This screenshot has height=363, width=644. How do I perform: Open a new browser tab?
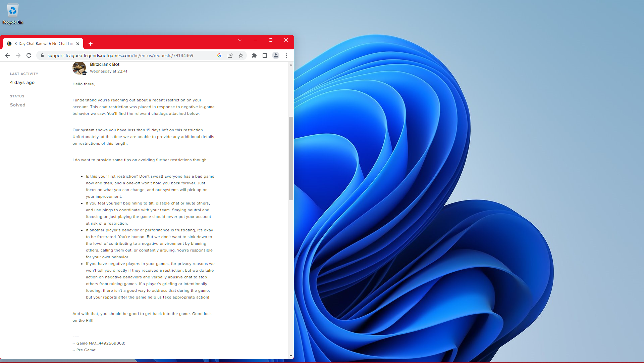point(91,44)
